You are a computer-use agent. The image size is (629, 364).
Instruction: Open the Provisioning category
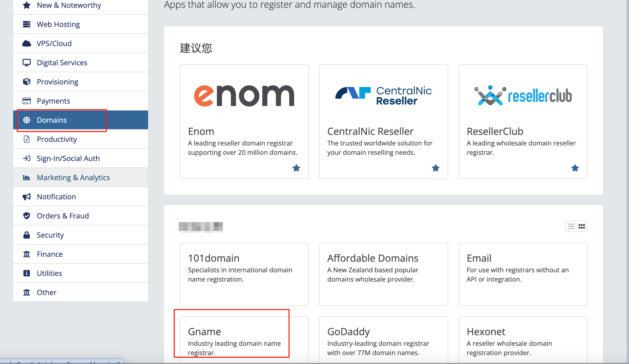(81, 81)
